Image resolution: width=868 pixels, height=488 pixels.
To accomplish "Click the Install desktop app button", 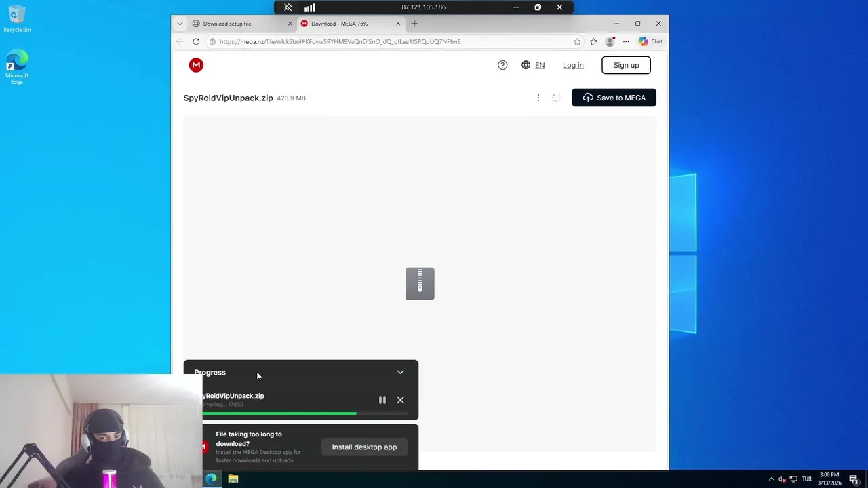I will click(364, 447).
